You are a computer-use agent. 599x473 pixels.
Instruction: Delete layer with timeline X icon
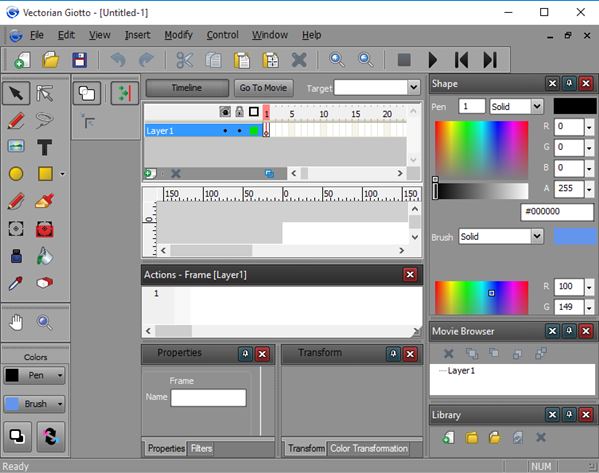[x=176, y=174]
